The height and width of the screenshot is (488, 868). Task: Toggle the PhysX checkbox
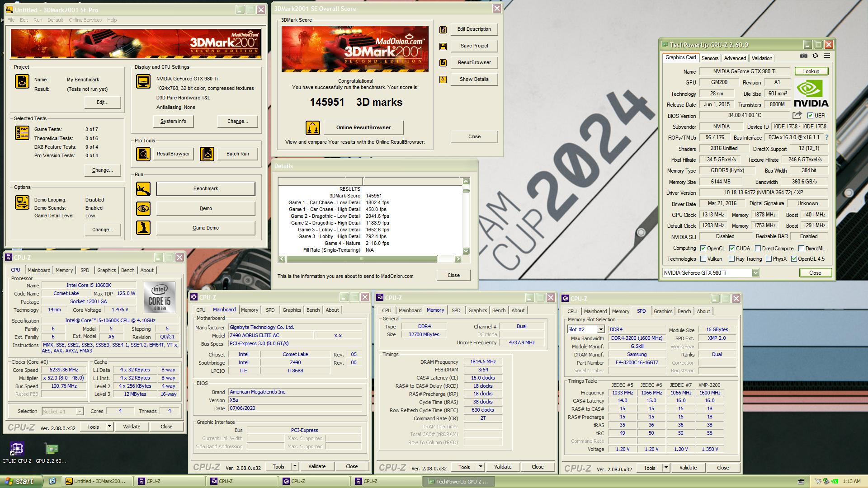tap(769, 259)
